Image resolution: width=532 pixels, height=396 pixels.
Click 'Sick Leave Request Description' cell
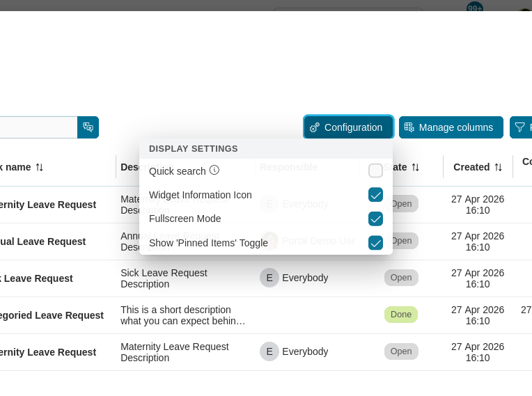tap(164, 278)
